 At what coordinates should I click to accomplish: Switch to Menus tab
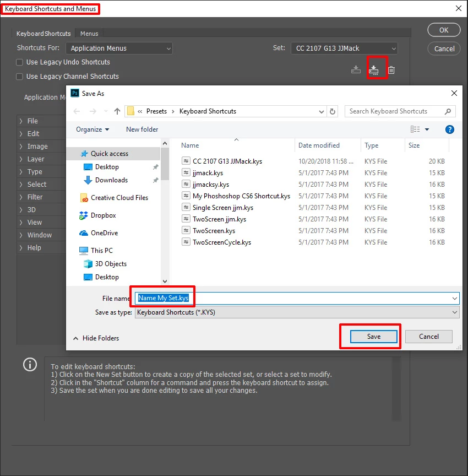89,34
